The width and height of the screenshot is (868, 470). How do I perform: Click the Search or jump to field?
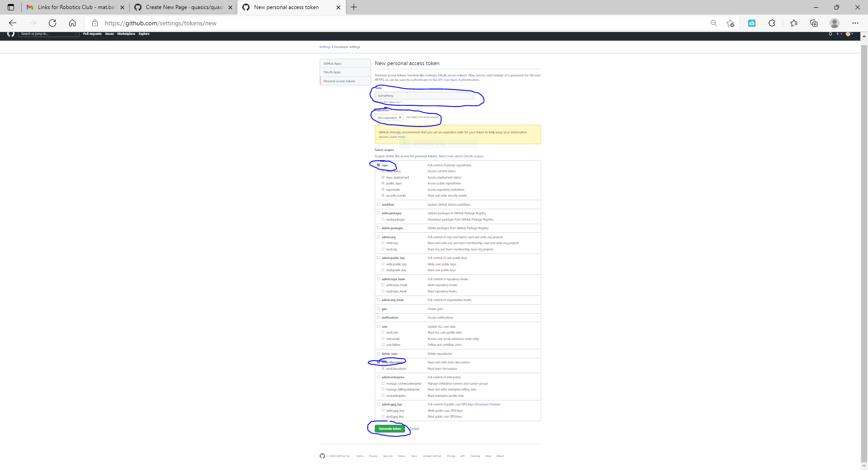[x=49, y=34]
